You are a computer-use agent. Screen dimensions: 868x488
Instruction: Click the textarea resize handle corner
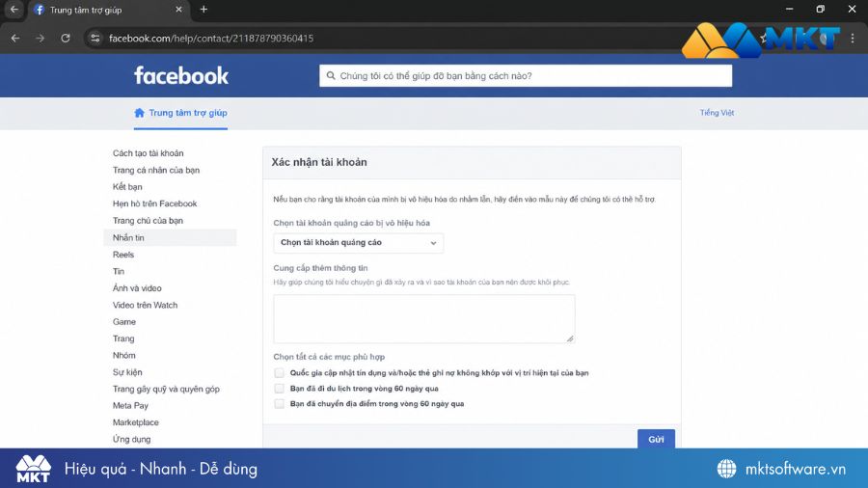click(570, 339)
